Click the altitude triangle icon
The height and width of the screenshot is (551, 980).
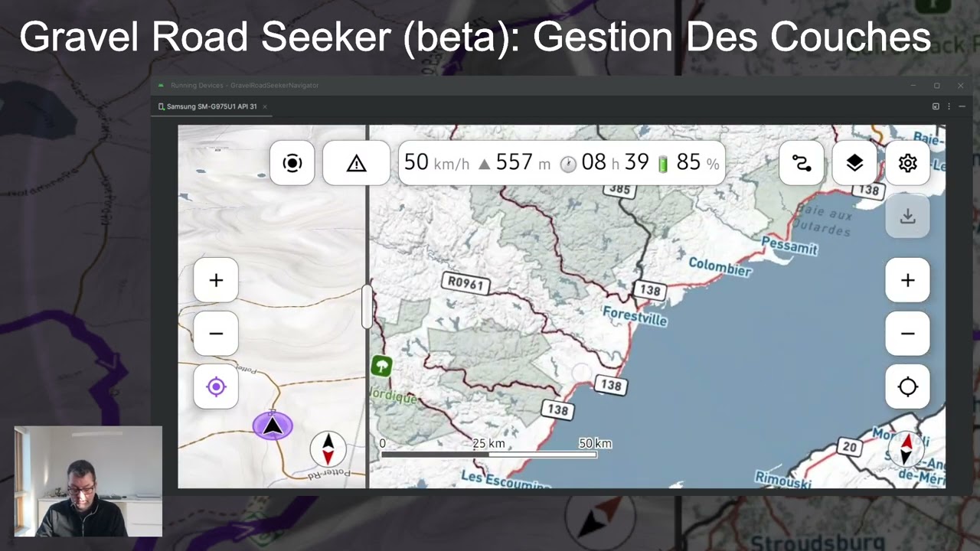pos(484,164)
